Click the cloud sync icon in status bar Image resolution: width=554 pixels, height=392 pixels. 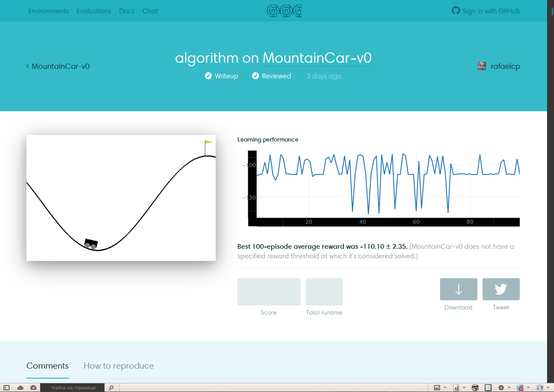pos(20,388)
